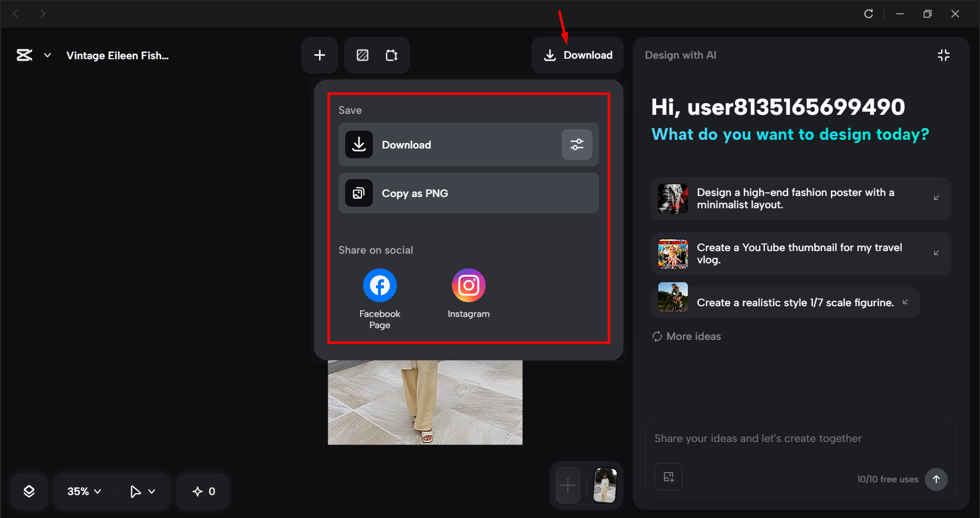The image size is (980, 518).
Task: Select the pointer cursor tool
Action: [135, 491]
